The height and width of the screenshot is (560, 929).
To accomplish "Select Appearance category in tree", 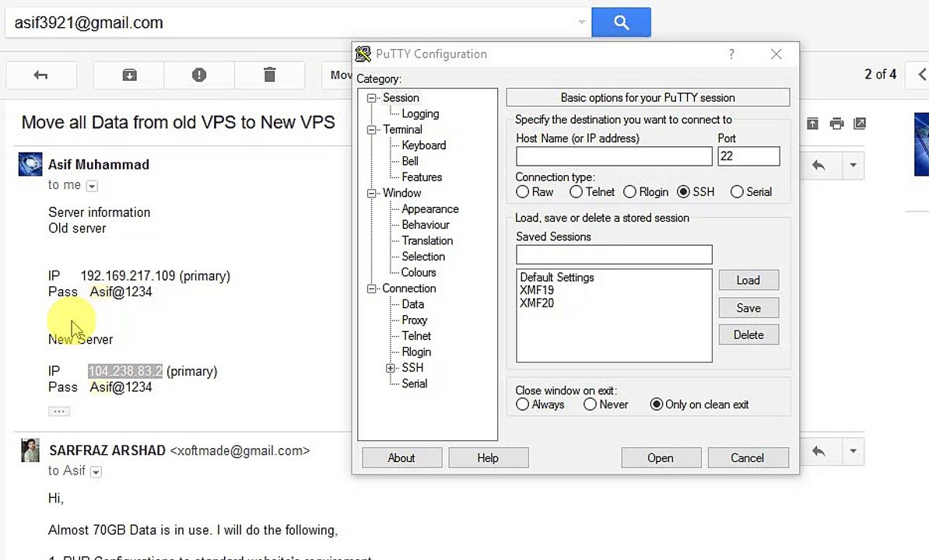I will point(430,209).
